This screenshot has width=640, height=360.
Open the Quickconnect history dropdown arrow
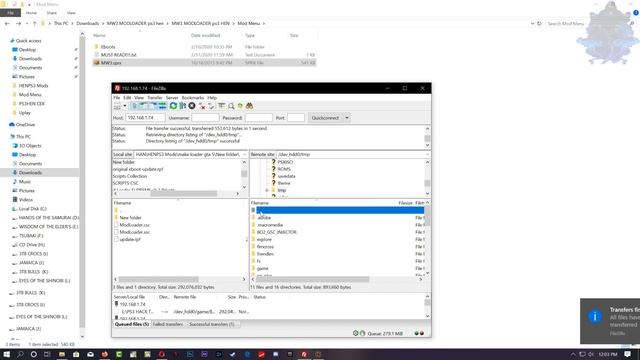(347, 118)
